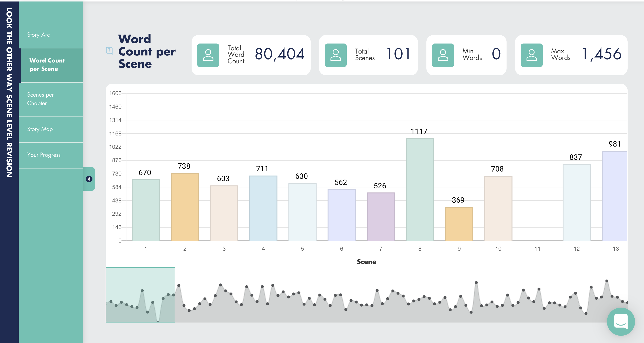Screen dimensions: 644x343
Task: Click the vertical book title LOOK THE OTHER WAY
Action: pyautogui.click(x=9, y=93)
